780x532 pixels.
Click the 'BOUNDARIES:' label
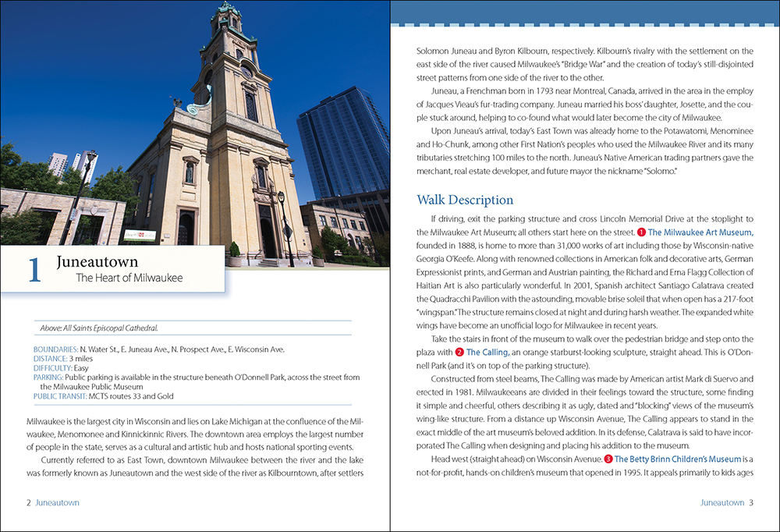tap(55, 349)
